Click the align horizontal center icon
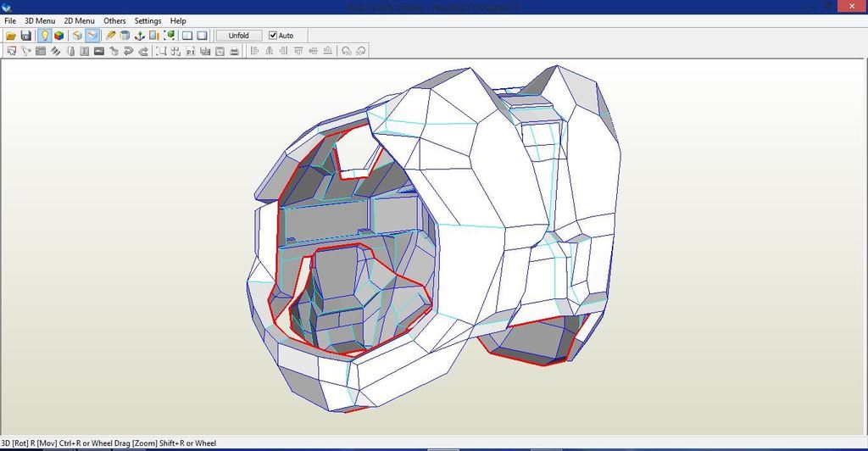This screenshot has width=868, height=451. (269, 51)
